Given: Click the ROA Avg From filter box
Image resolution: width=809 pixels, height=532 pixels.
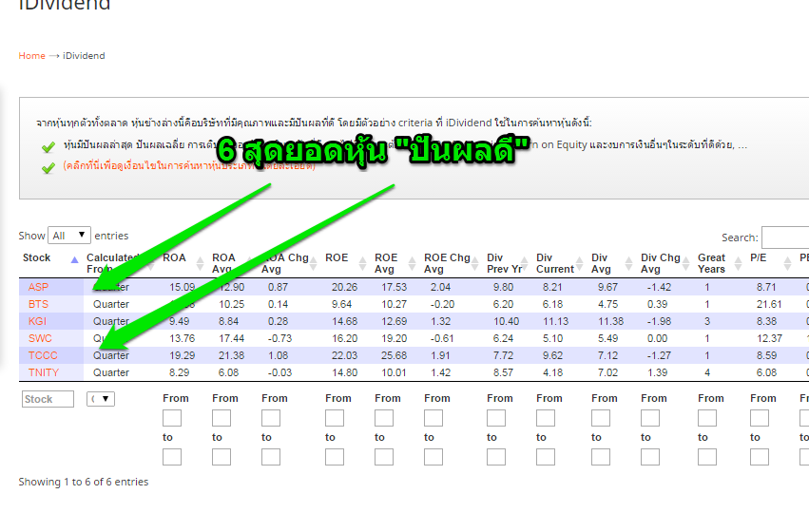Looking at the screenshot, I should [222, 418].
